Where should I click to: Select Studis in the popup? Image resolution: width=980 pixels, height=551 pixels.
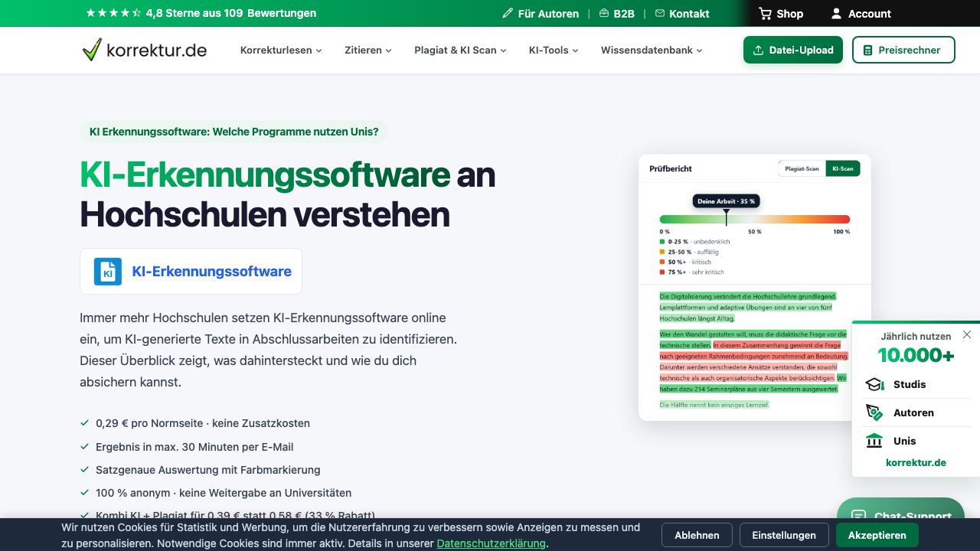(x=916, y=384)
